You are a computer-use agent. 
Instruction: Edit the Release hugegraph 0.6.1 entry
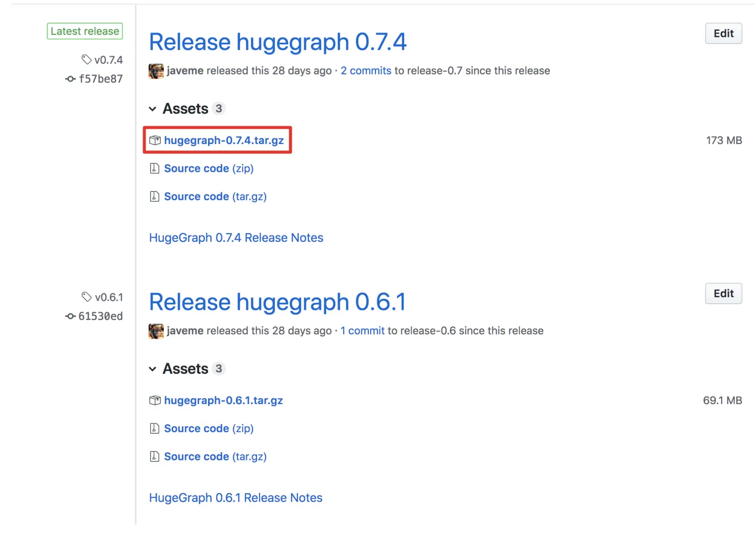tap(723, 293)
